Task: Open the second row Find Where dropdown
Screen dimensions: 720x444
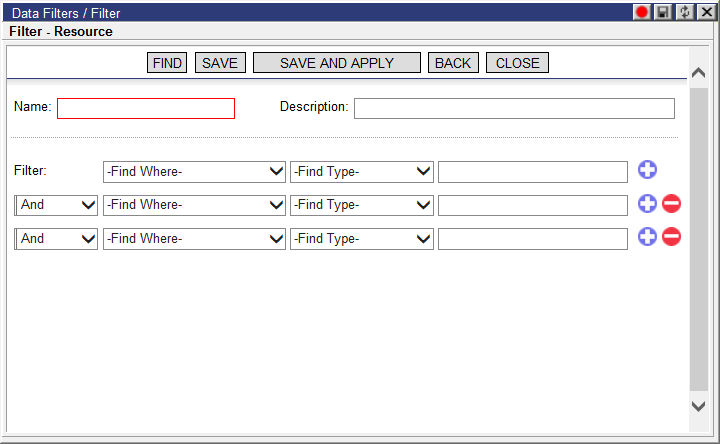Action: point(194,205)
